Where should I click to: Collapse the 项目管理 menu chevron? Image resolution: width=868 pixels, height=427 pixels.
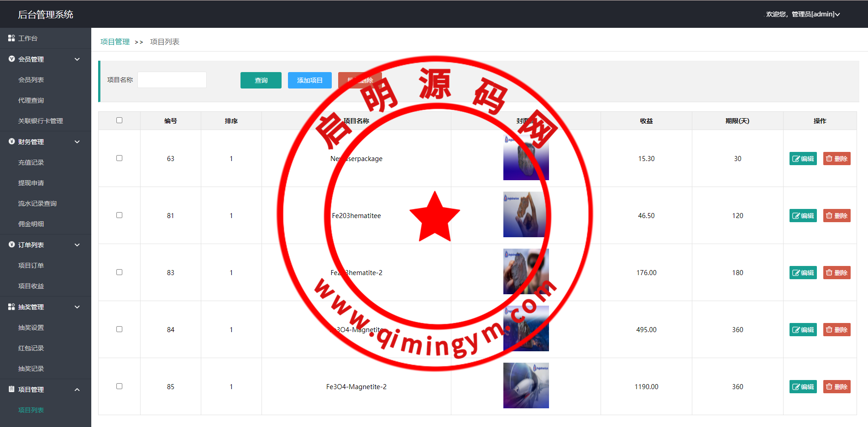click(x=77, y=390)
